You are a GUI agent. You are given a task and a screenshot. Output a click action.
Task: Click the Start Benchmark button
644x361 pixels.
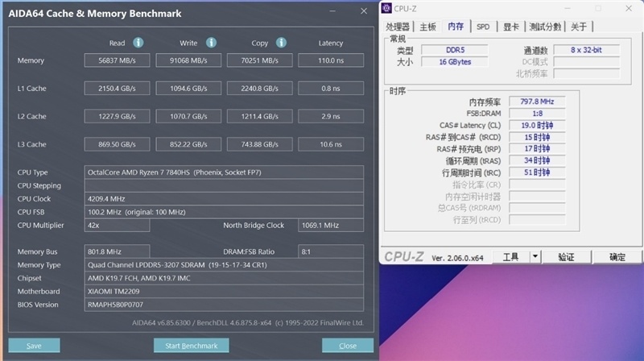192,346
